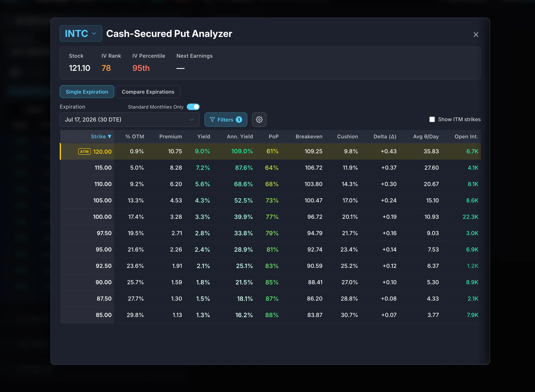This screenshot has width=535, height=392.
Task: Click the 109.0% annualized yield value
Action: (242, 151)
